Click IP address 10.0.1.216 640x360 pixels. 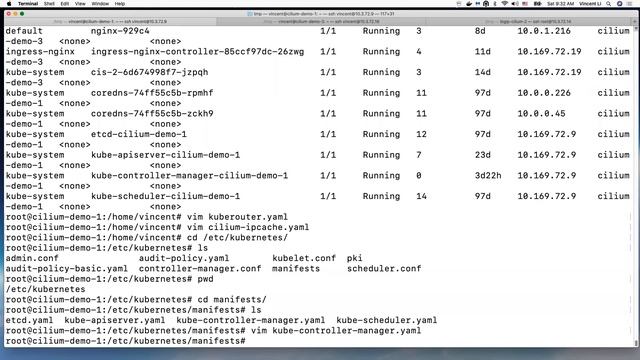coord(544,31)
